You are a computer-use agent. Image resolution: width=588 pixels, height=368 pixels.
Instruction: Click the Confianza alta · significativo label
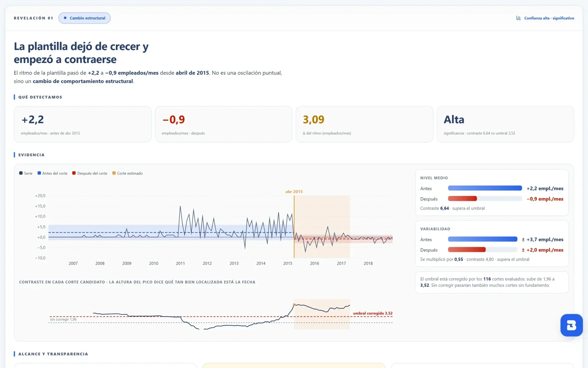(549, 18)
